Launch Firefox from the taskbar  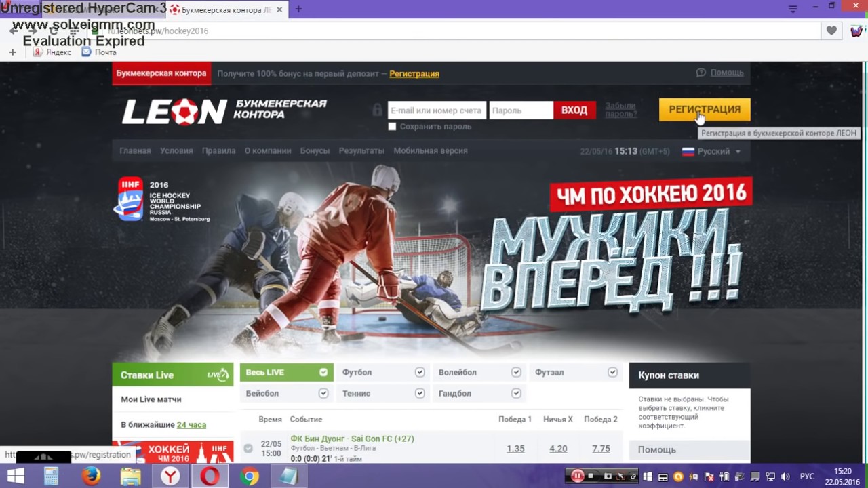point(91,476)
